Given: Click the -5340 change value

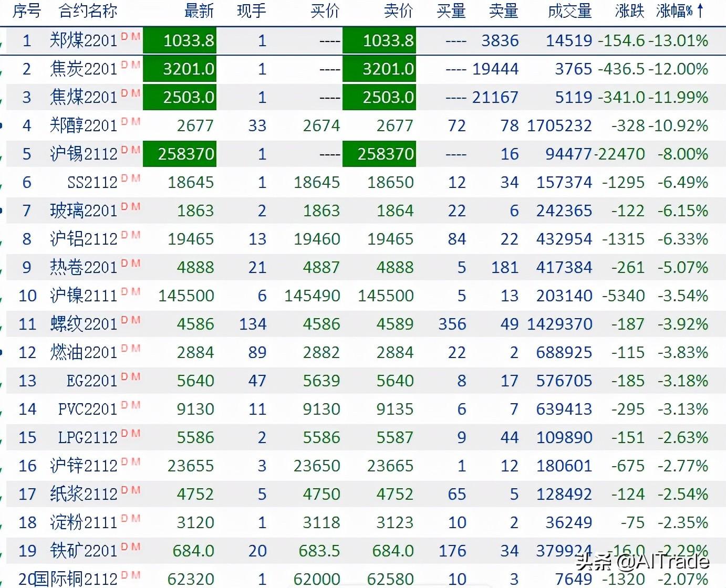Looking at the screenshot, I should point(623,296).
